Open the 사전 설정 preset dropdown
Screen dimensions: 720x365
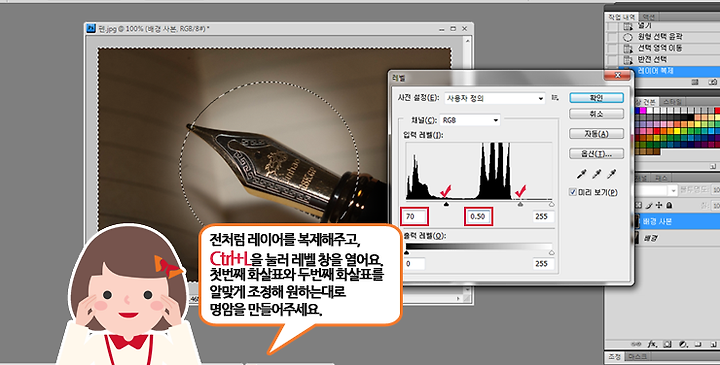495,98
